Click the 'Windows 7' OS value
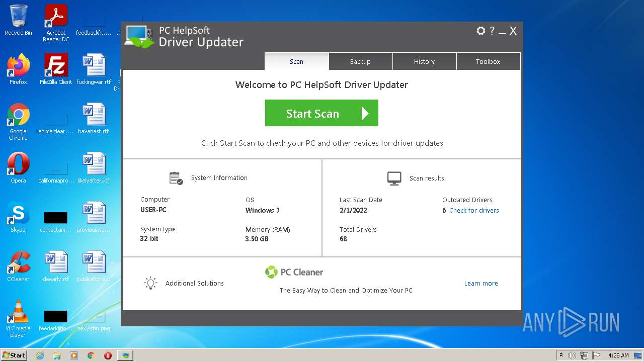Image resolution: width=644 pixels, height=362 pixels. [x=262, y=210]
